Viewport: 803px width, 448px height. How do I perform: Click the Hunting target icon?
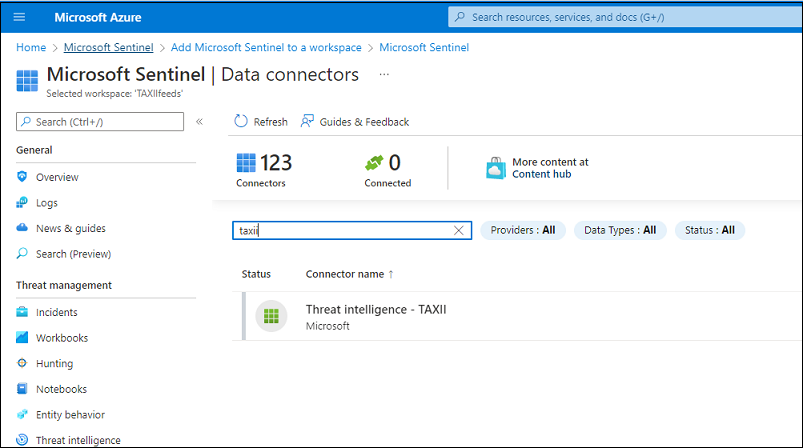[22, 363]
